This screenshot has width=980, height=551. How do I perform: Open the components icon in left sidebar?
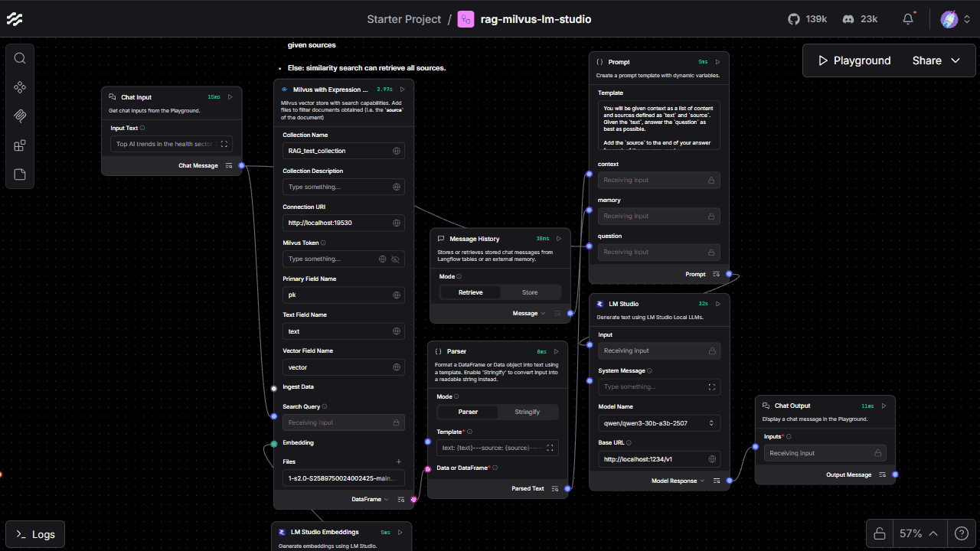click(20, 87)
